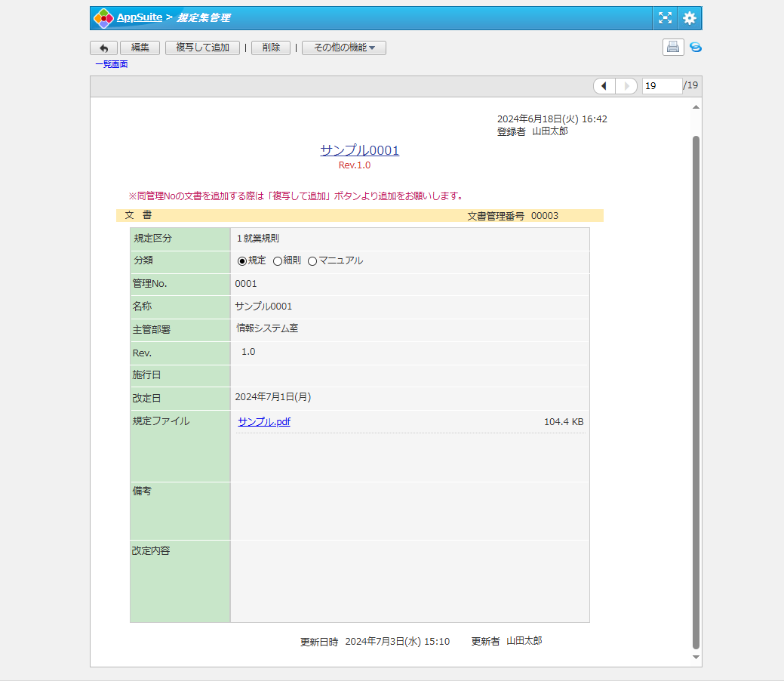Click the record number input field

pyautogui.click(x=661, y=86)
